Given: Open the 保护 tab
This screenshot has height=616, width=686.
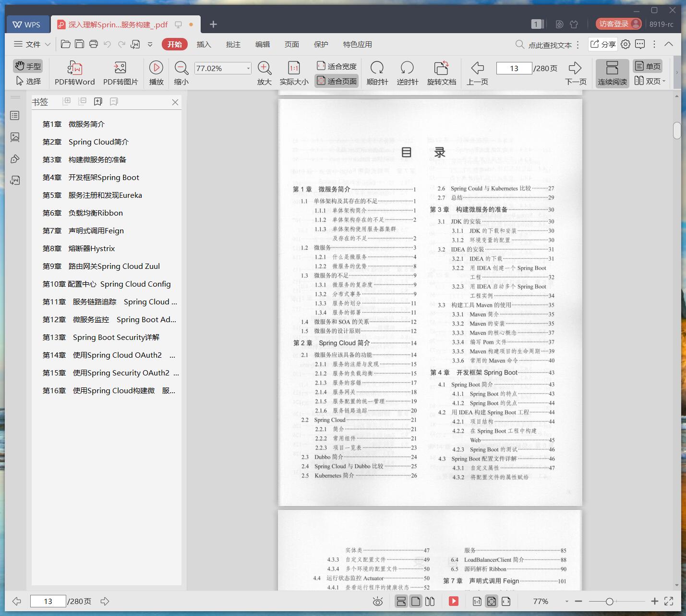Looking at the screenshot, I should (321, 44).
